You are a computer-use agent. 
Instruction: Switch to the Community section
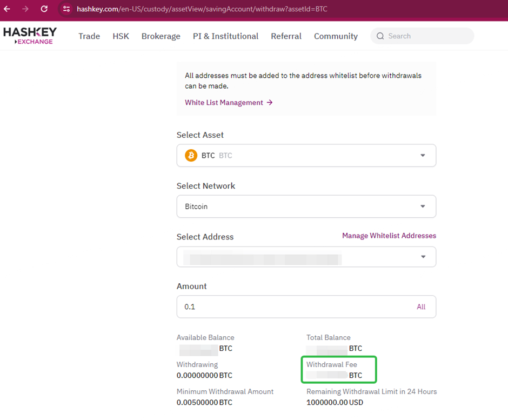point(336,36)
